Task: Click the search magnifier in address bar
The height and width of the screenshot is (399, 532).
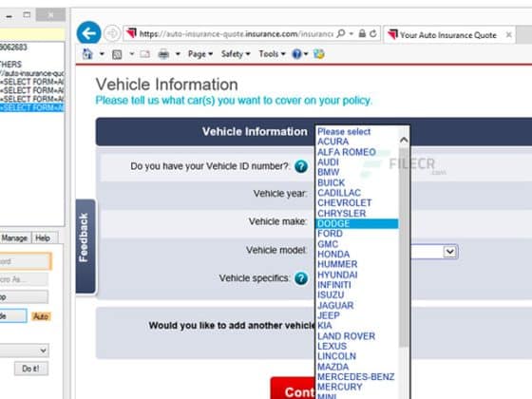Action: tap(341, 33)
